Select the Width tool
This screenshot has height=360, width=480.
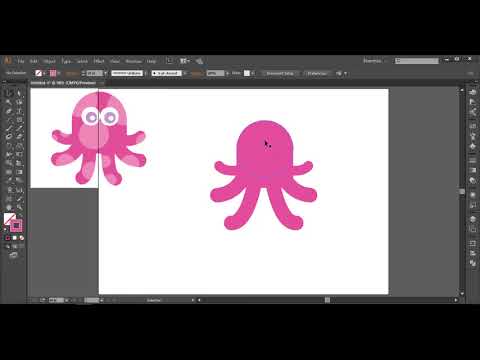[x=9, y=154]
